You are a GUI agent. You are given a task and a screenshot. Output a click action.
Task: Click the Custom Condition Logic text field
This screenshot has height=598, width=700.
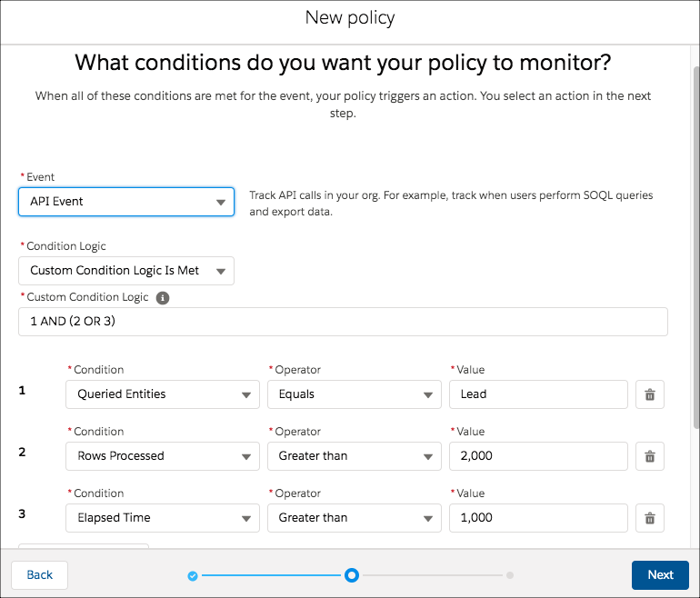[343, 322]
